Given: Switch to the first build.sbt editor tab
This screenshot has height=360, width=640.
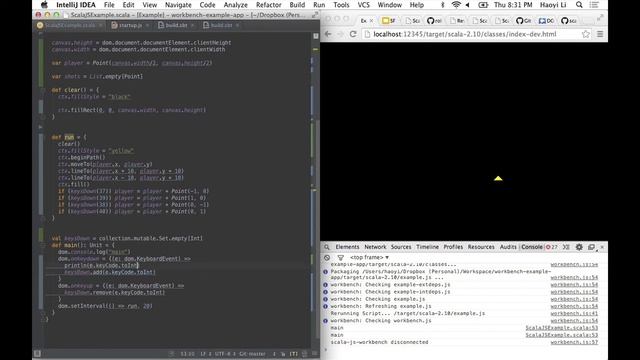Looking at the screenshot, I should click(176, 25).
